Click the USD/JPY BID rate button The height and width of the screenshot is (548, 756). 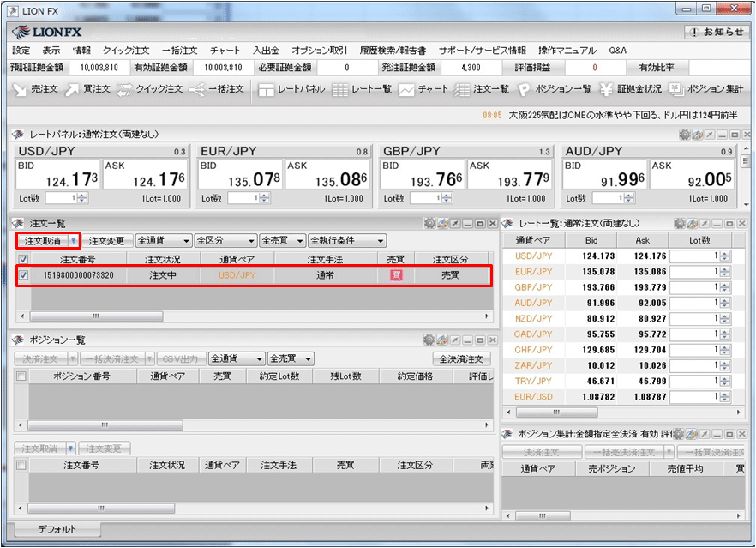(x=58, y=174)
